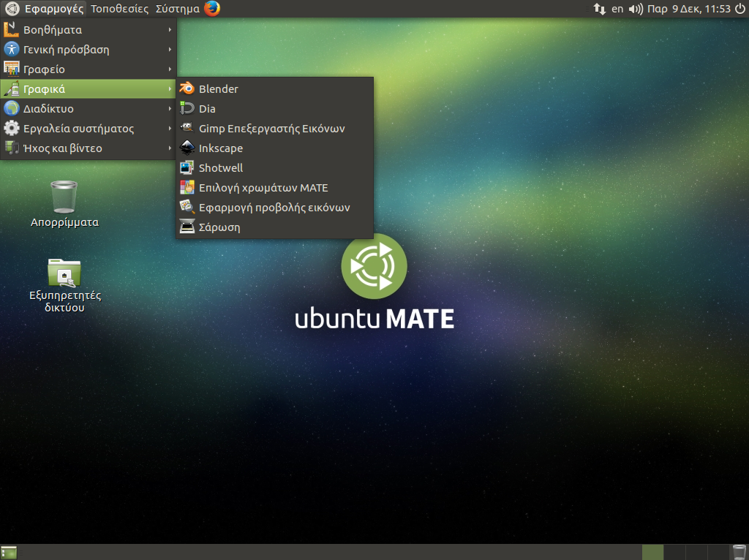Open Επιλογή χρωμάτων MATE color picker

[263, 188]
